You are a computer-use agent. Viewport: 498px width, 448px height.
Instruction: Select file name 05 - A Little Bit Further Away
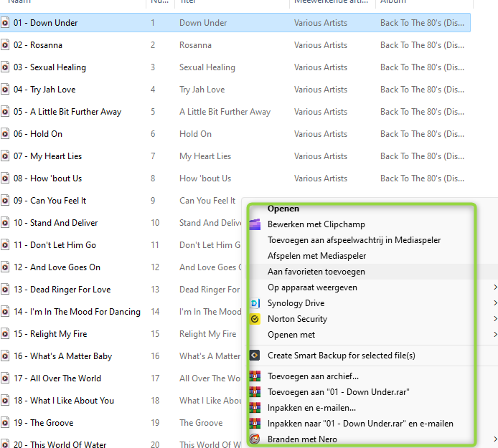click(67, 112)
